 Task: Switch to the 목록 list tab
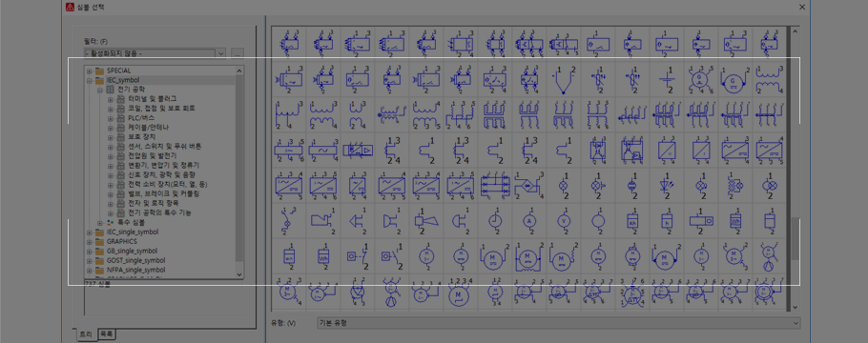(106, 334)
